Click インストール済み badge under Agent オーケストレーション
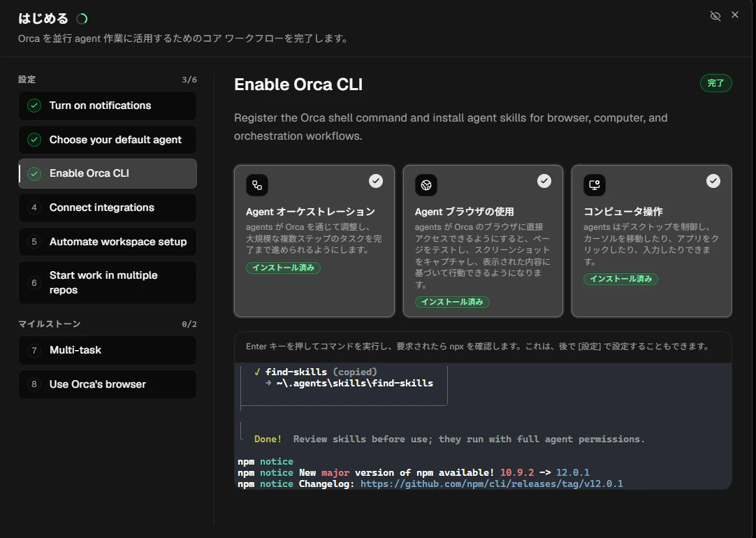The image size is (756, 538). [x=283, y=268]
